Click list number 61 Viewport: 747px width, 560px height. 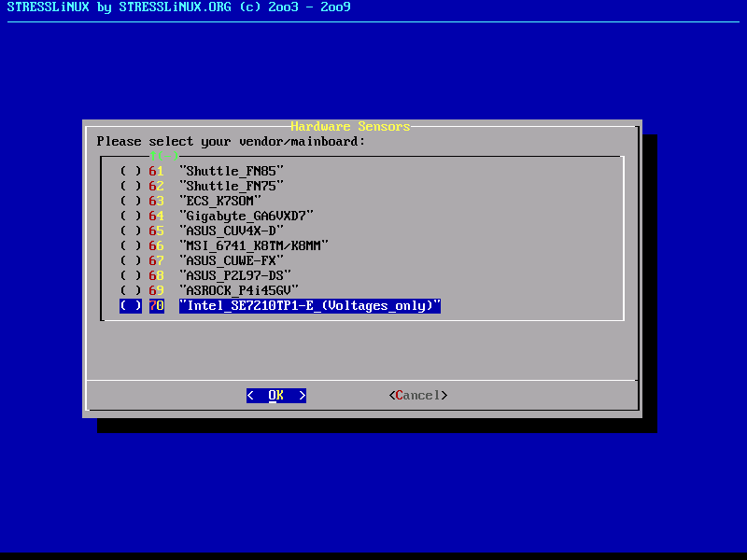[157, 171]
